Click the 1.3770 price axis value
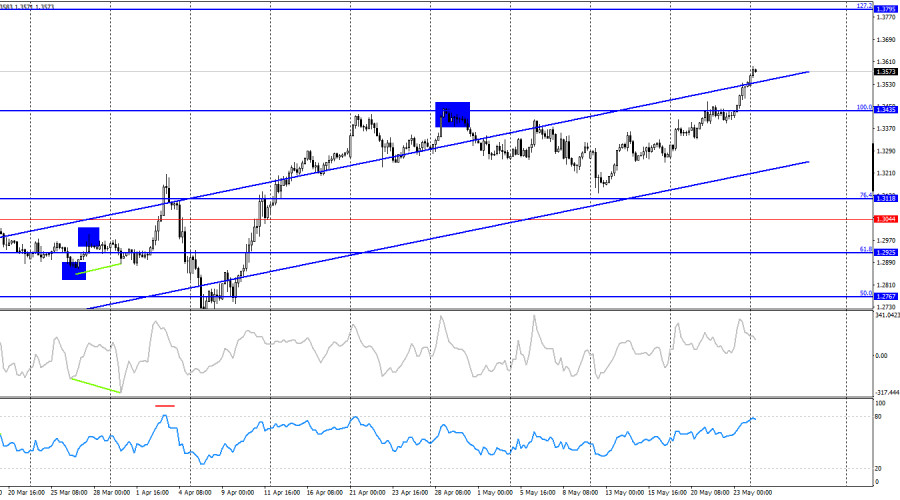900x500 pixels. click(886, 18)
